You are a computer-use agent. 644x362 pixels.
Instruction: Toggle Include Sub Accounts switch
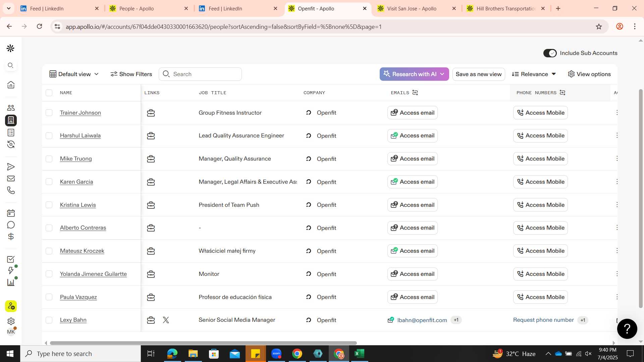pyautogui.click(x=550, y=53)
